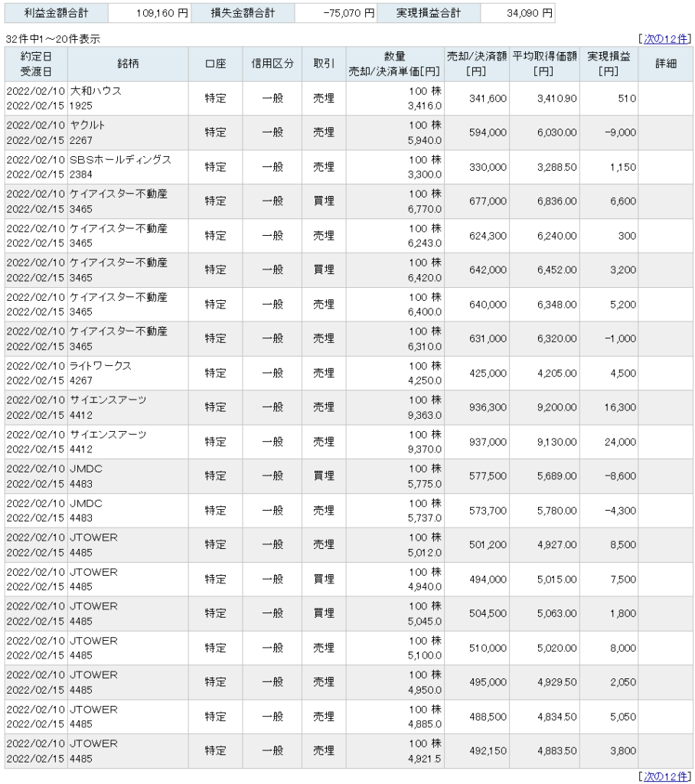
Task: Select the ヤクルト stock name
Action: 87,125
